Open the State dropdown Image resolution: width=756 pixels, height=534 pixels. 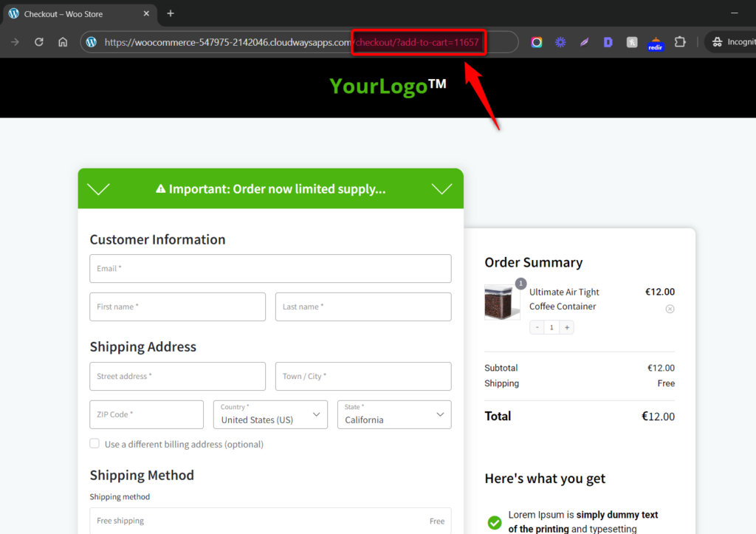394,414
